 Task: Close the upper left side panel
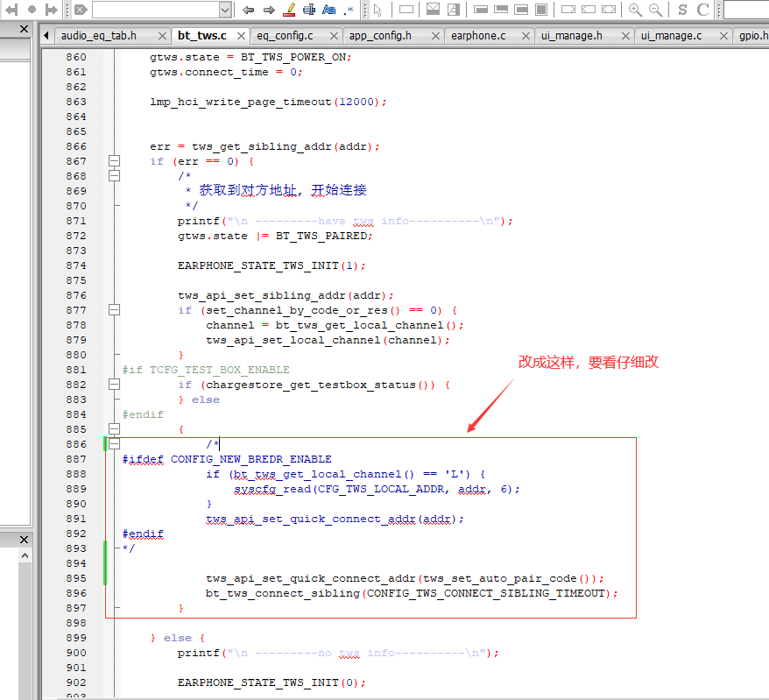[x=24, y=29]
